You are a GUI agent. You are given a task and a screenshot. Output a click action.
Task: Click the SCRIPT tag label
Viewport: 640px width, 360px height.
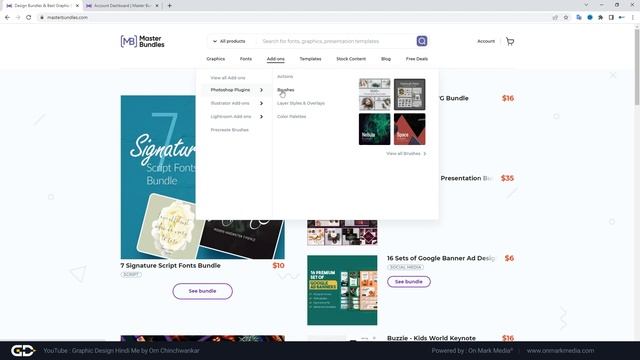pos(131,275)
